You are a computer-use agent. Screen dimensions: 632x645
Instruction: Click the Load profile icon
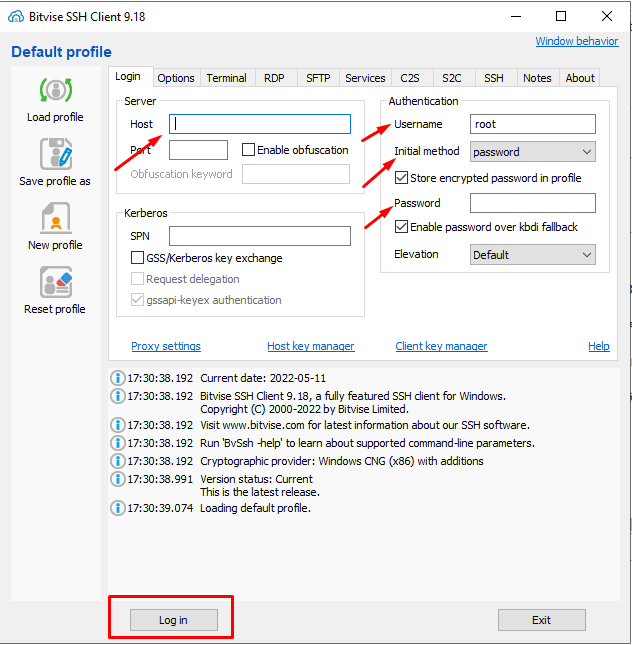(56, 90)
